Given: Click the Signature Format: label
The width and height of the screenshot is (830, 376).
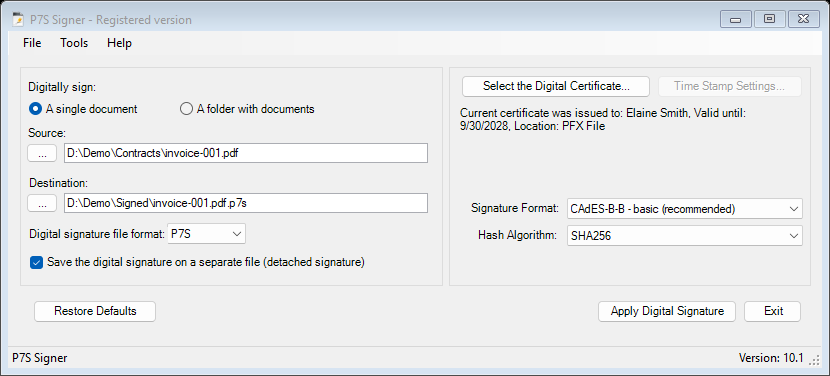Looking at the screenshot, I should (x=515, y=209).
